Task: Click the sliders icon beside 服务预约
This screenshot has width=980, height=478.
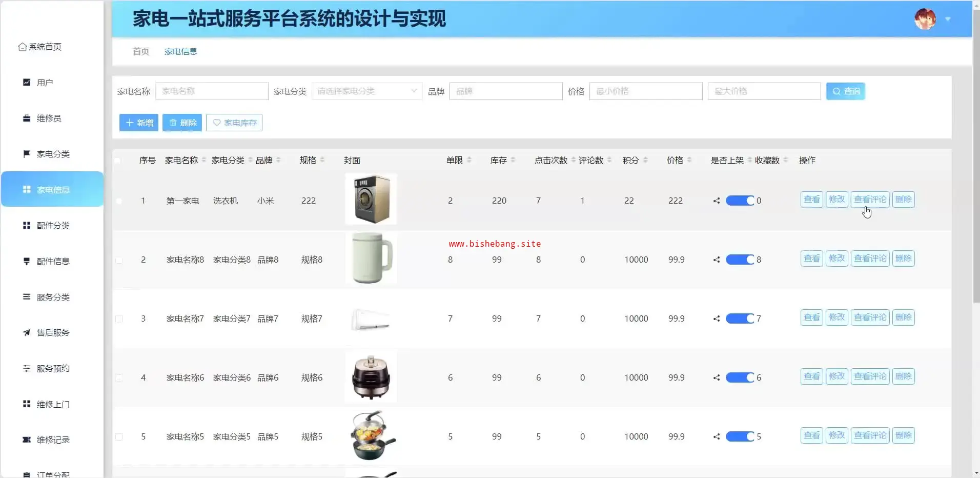Action: [27, 368]
